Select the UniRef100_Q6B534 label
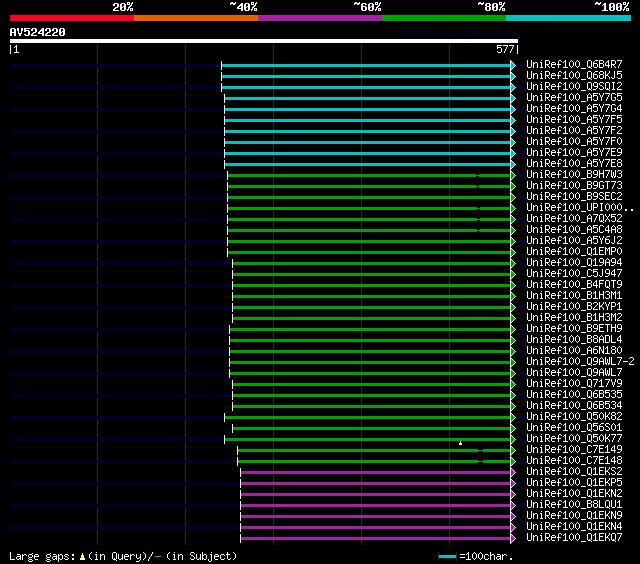The image size is (640, 564). (574, 406)
